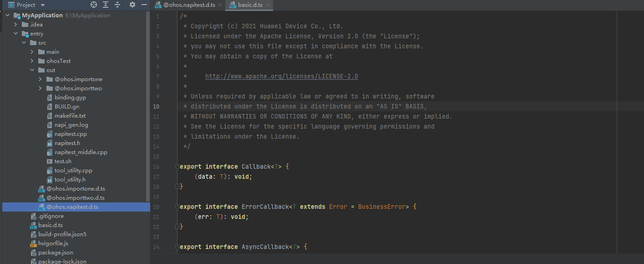Close the @ohos.napitest.d.ts editor tab
Image resolution: width=644 pixels, height=264 pixels.
click(220, 5)
